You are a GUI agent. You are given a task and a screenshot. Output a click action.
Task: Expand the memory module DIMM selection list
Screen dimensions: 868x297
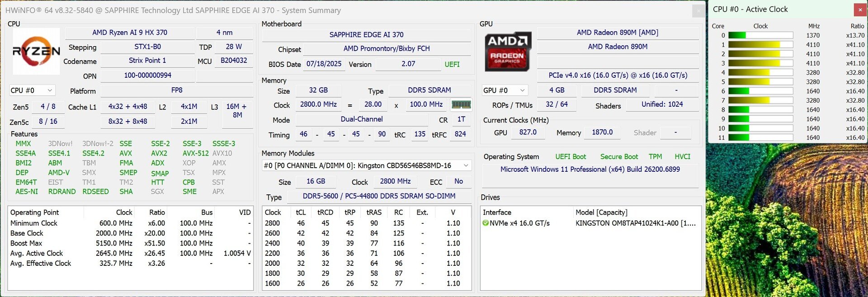(x=466, y=166)
